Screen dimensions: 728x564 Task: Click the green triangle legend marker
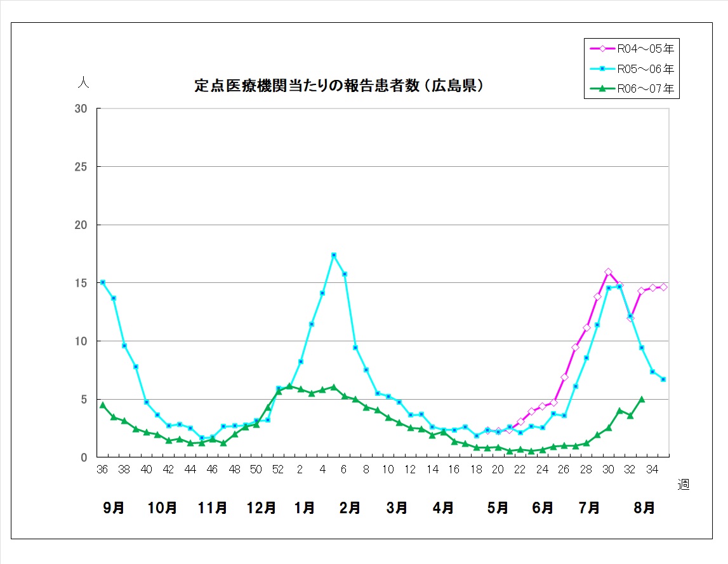[x=602, y=88]
